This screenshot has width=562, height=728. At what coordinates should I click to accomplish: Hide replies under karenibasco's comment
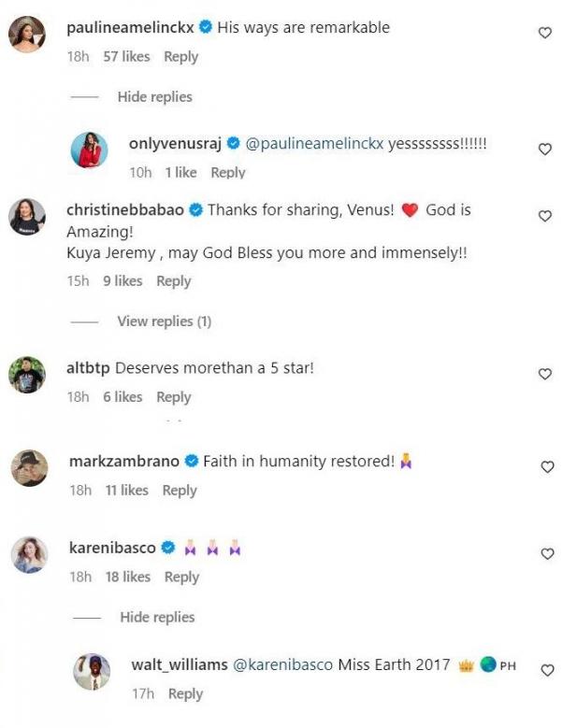[157, 618]
